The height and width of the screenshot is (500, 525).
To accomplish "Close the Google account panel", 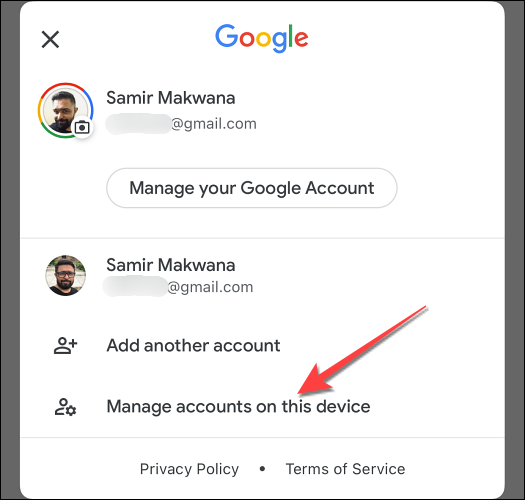I will [50, 40].
